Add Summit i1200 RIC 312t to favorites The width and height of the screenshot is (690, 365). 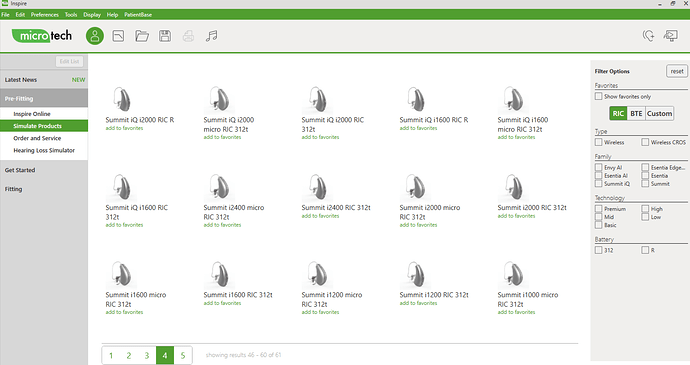click(x=418, y=303)
